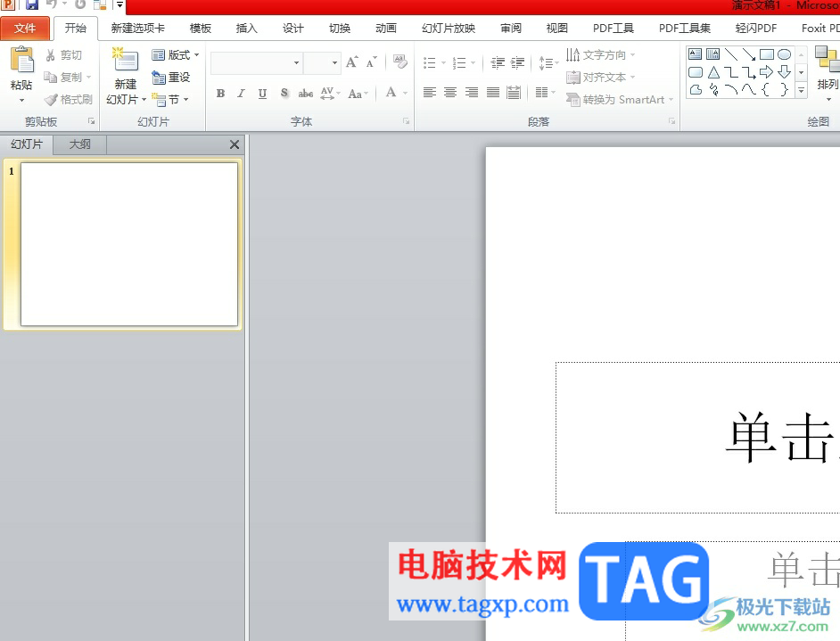Viewport: 840px width, 641px height.
Task: Switch to the Animations (动画) tab
Action: [x=386, y=29]
